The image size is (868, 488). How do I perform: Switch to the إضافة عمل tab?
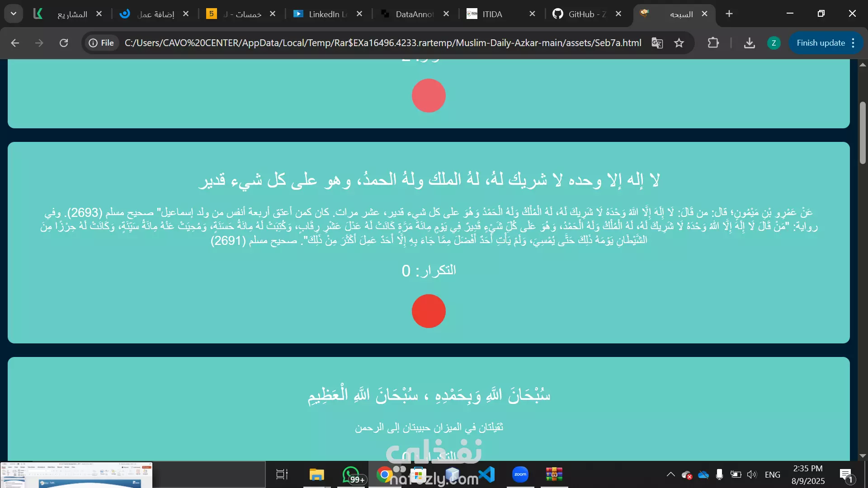coord(155,14)
